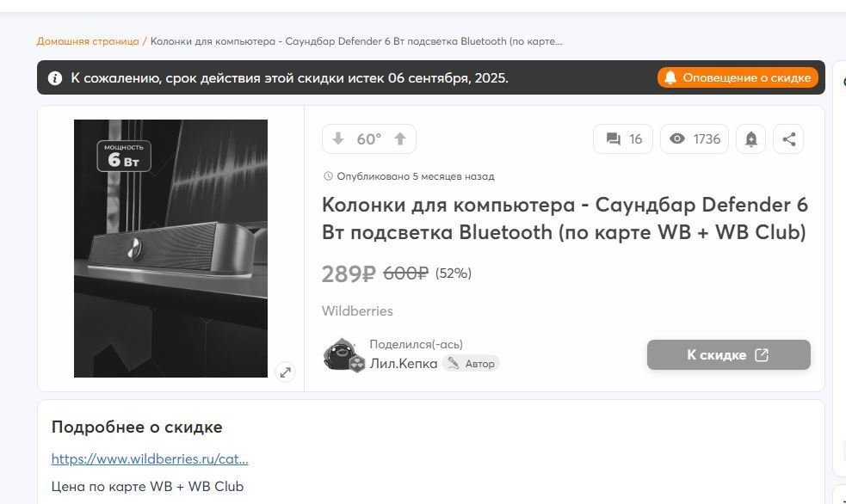Downvote the deal with the down arrow

pos(338,139)
